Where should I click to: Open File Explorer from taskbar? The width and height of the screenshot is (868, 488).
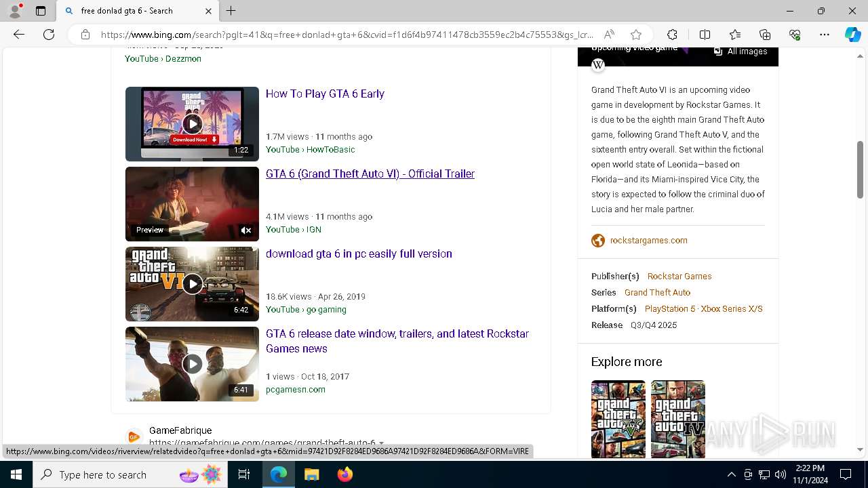[x=311, y=474]
